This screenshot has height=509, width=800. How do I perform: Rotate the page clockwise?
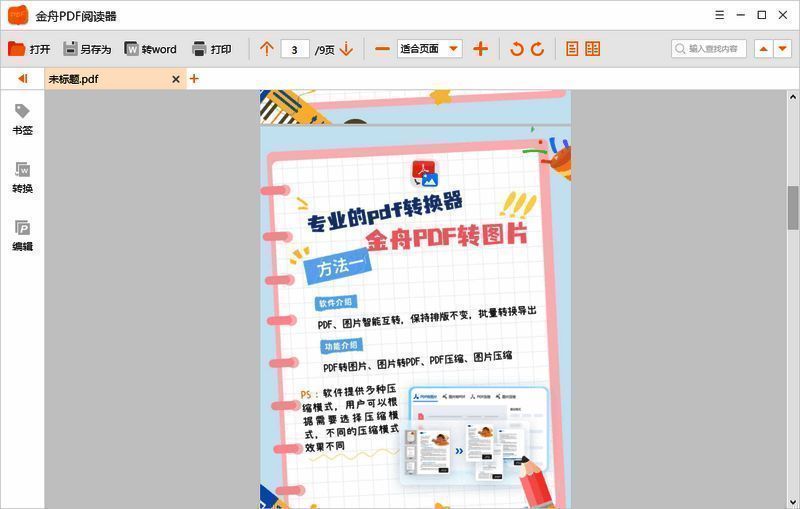click(x=537, y=49)
